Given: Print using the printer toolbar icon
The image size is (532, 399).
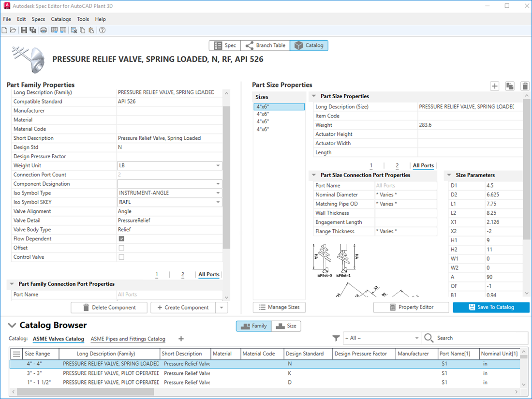Looking at the screenshot, I should pyautogui.click(x=44, y=30).
